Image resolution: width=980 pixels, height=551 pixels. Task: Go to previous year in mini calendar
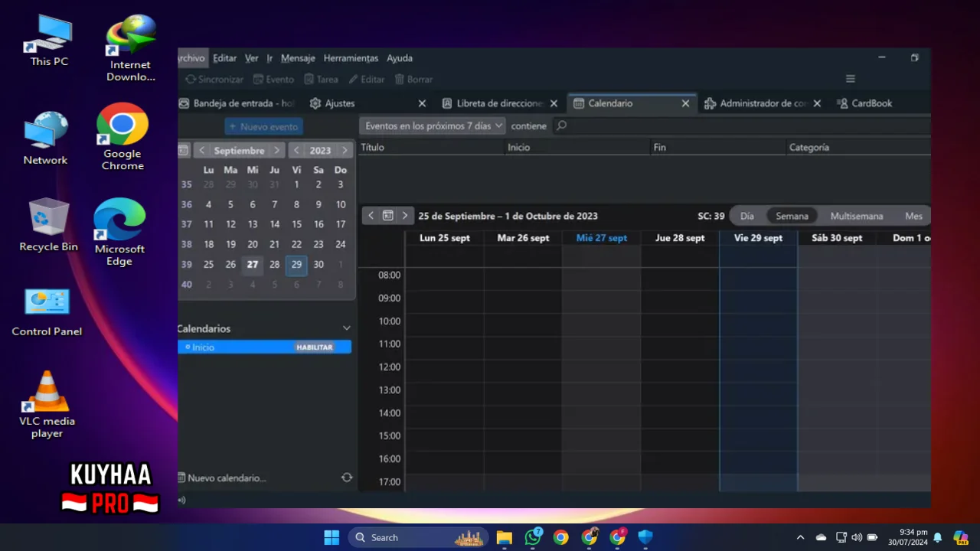tap(296, 151)
